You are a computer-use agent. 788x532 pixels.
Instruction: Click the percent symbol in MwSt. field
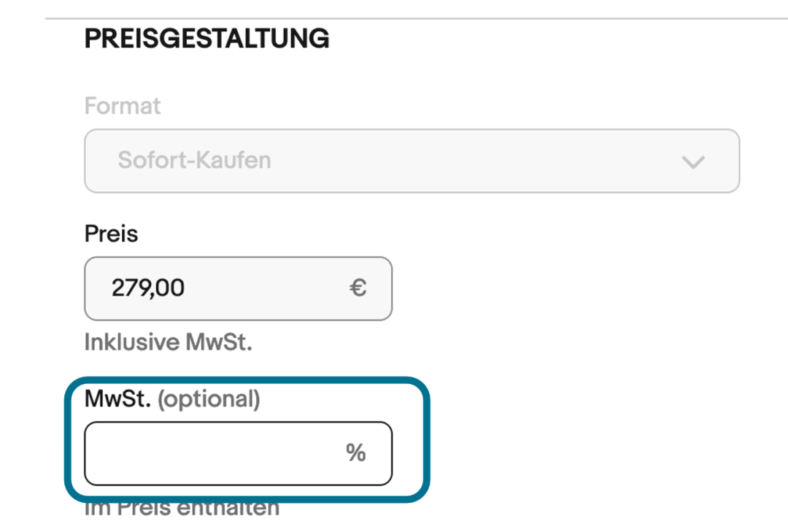355,453
